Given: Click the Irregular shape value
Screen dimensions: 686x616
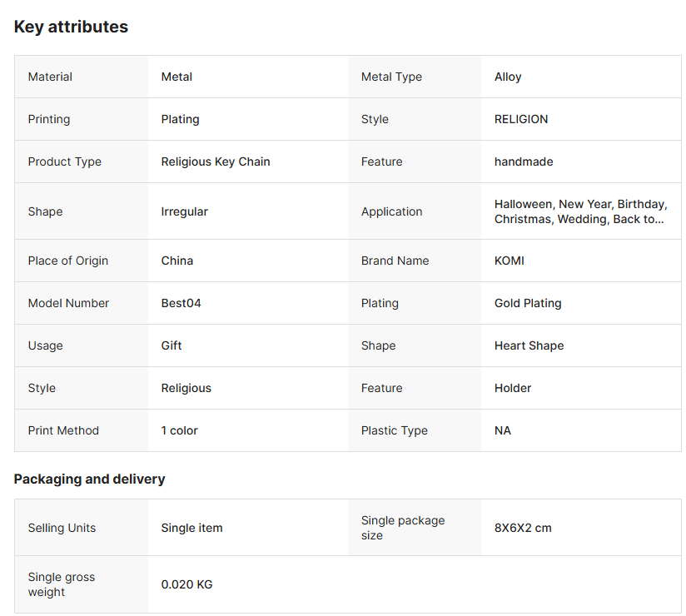Looking at the screenshot, I should coord(184,211).
